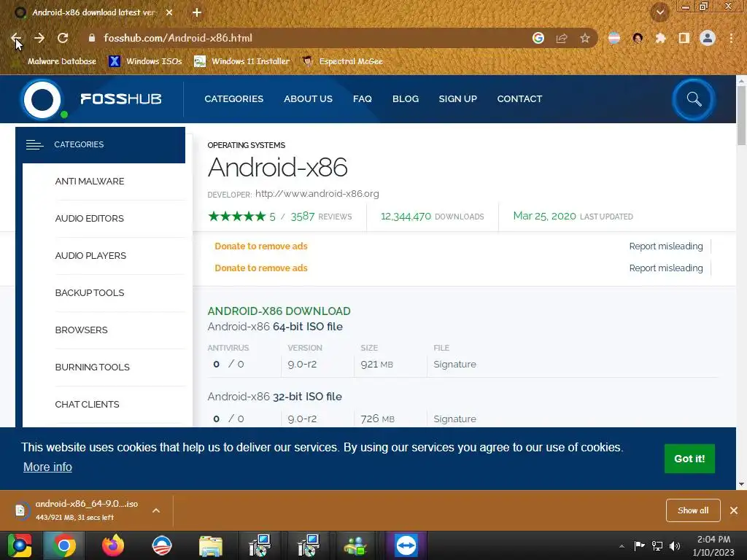The image size is (747, 560).
Task: Click the second Report misleading link
Action: tap(666, 268)
